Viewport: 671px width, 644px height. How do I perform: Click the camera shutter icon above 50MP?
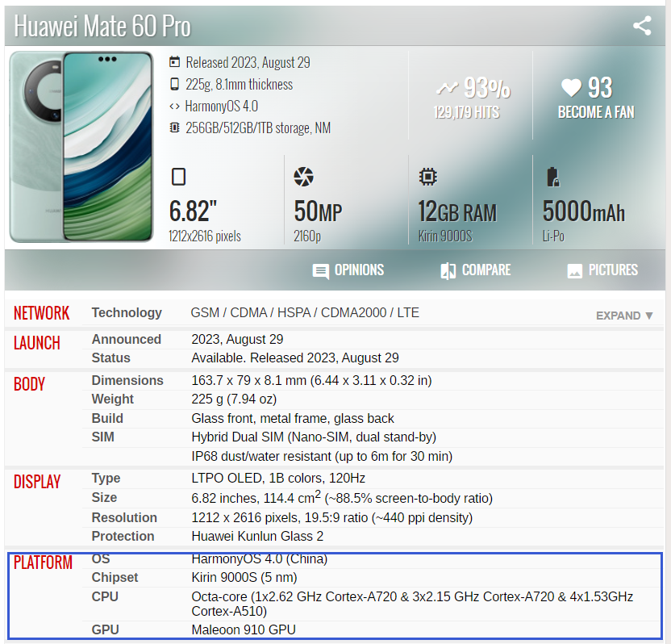click(303, 177)
